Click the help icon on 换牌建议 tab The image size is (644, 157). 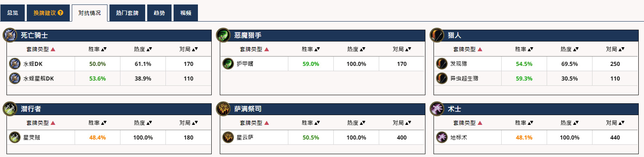coord(60,13)
